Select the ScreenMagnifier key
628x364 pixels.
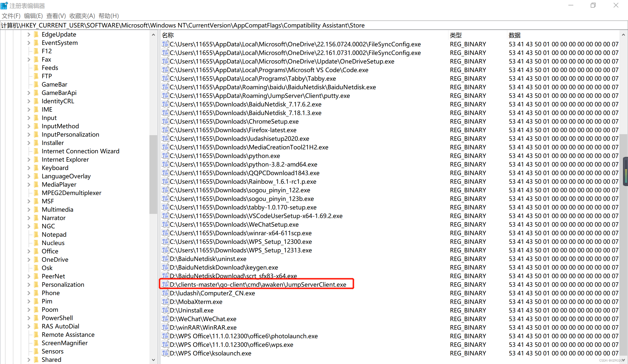point(65,343)
